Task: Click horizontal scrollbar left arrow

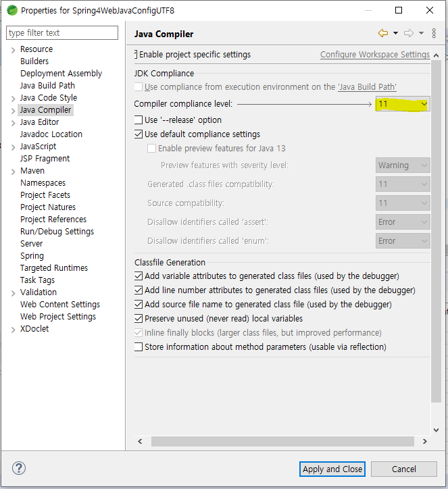Action: click(140, 441)
